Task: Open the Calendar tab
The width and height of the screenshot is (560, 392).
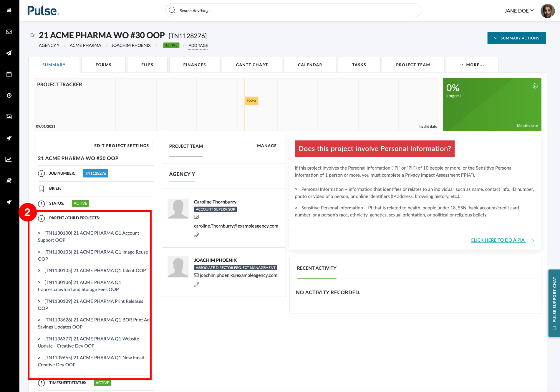Action: pyautogui.click(x=310, y=65)
